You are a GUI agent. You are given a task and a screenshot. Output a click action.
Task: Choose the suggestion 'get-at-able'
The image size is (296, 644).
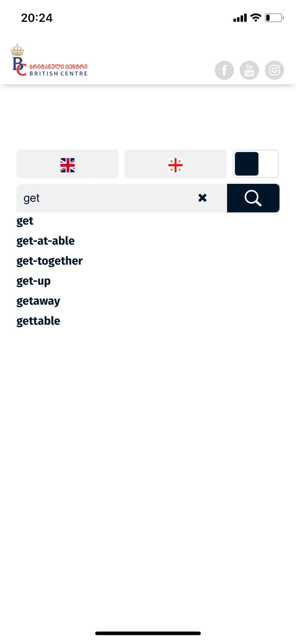point(46,241)
